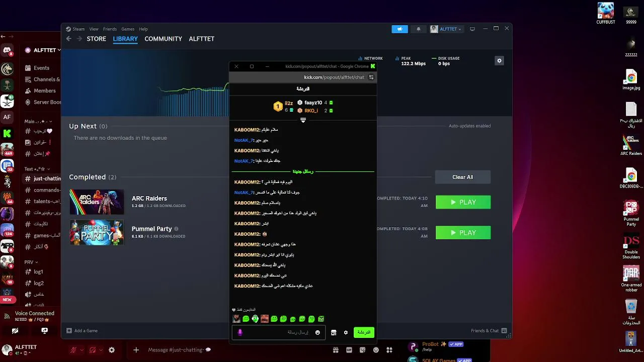The width and height of the screenshot is (644, 362).
Task: Open Friends & Chat in Steam
Action: click(x=489, y=331)
